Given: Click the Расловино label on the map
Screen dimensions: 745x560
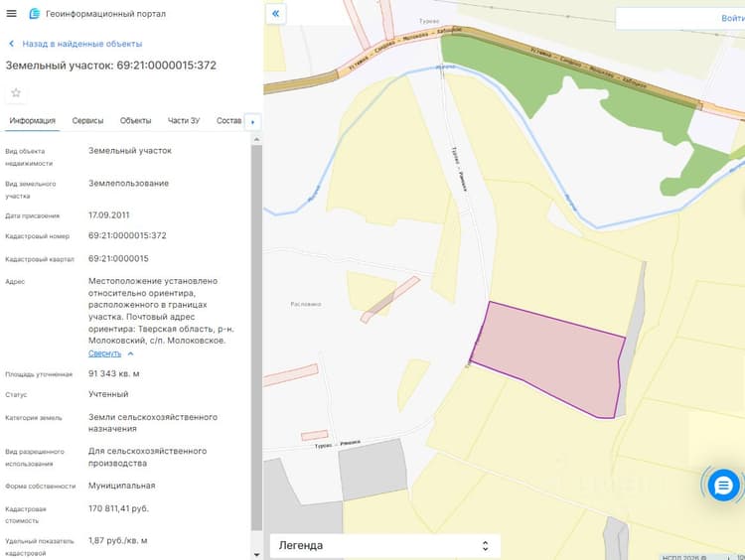Looking at the screenshot, I should pyautogui.click(x=306, y=304).
